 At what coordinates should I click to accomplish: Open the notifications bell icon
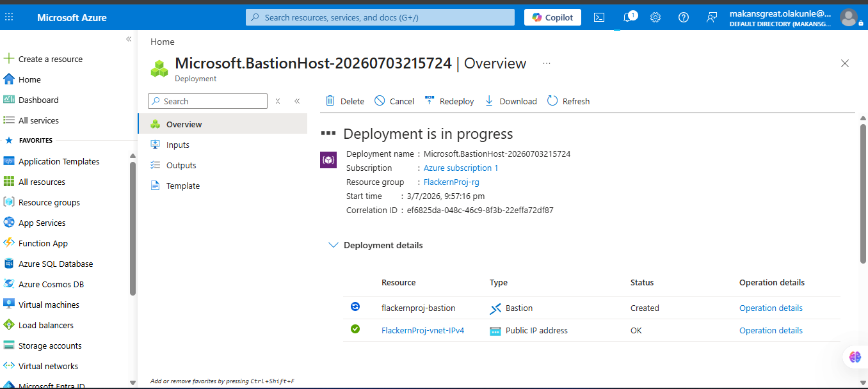629,17
